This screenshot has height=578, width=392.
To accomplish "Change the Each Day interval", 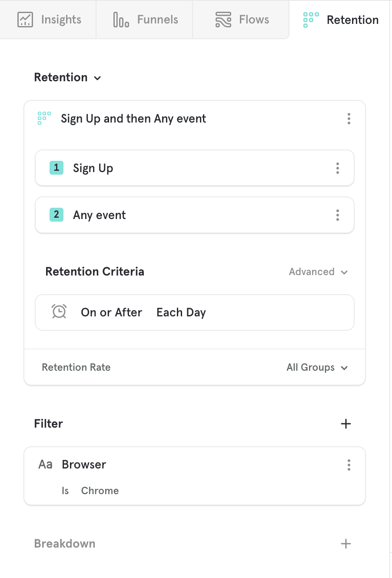I will (181, 312).
